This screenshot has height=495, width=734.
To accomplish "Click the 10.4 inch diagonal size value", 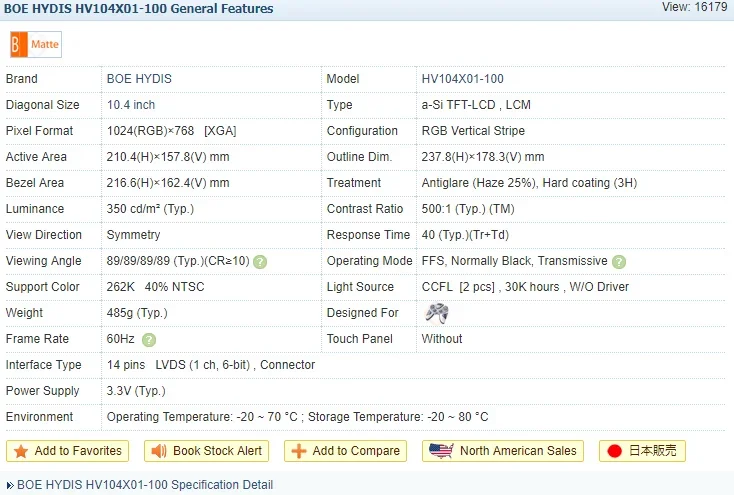I will coord(131,105).
